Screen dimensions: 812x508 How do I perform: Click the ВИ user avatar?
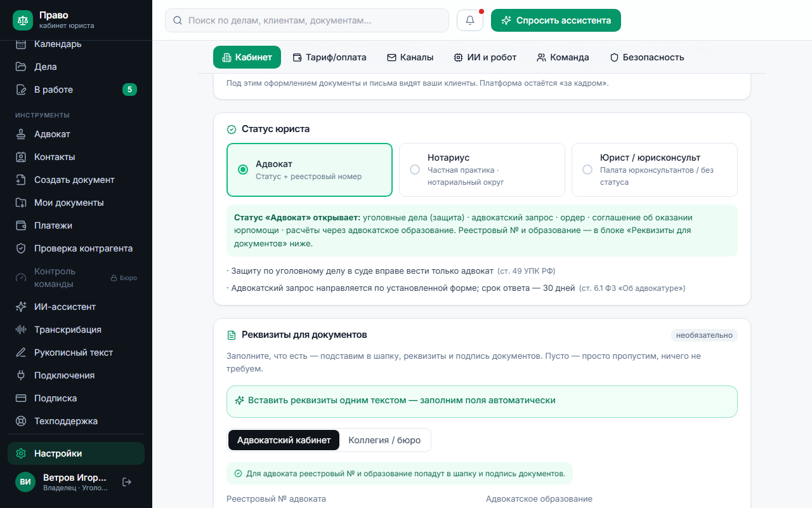tap(25, 482)
